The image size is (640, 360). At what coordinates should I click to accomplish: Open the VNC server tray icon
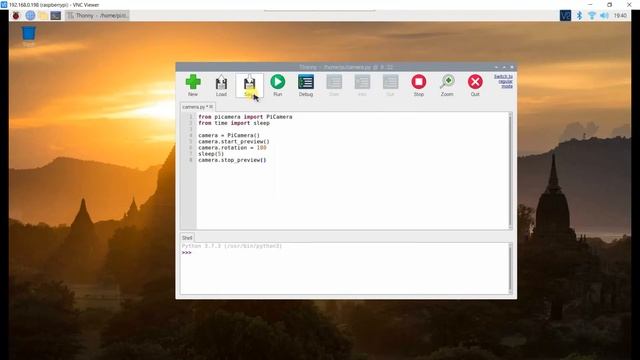[565, 16]
